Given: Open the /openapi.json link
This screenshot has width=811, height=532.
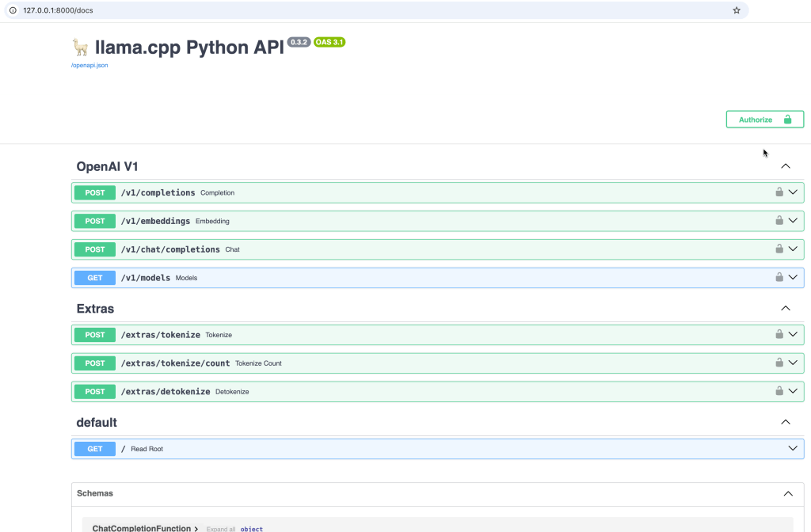Looking at the screenshot, I should [x=89, y=65].
